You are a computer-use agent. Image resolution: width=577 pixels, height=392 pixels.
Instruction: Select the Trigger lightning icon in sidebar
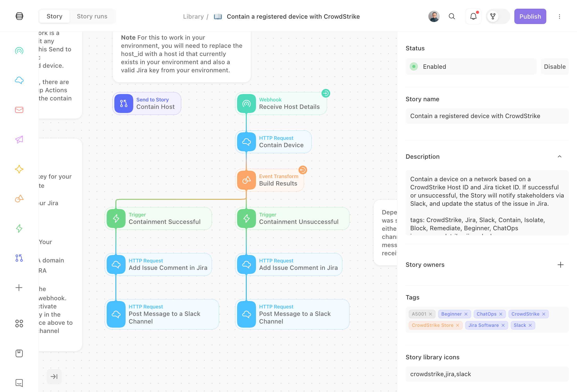(x=19, y=228)
